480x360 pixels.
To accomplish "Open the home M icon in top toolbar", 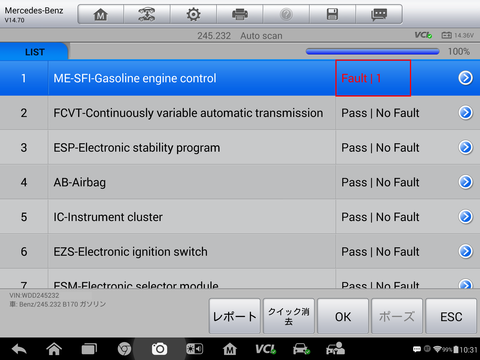I will coord(101,14).
